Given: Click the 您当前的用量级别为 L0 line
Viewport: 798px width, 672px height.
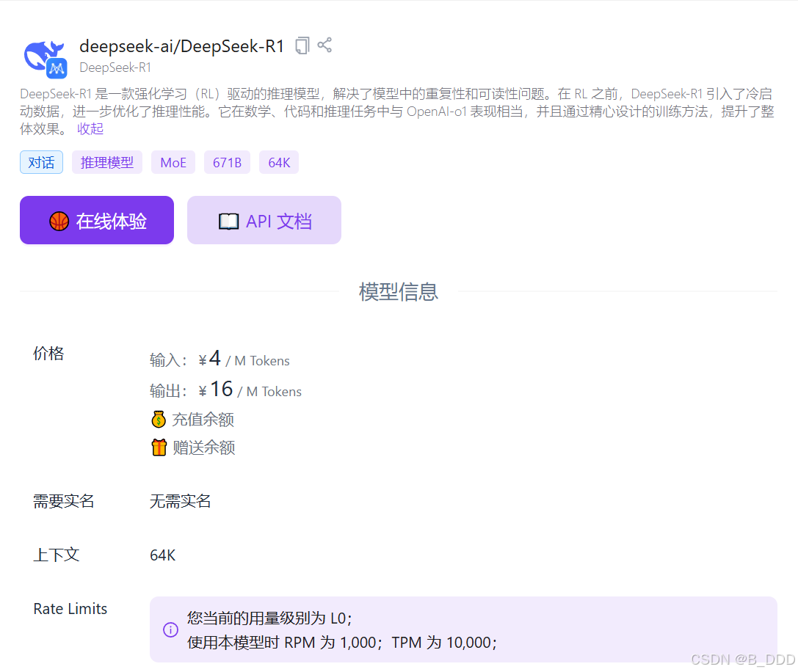Looking at the screenshot, I should click(x=269, y=618).
